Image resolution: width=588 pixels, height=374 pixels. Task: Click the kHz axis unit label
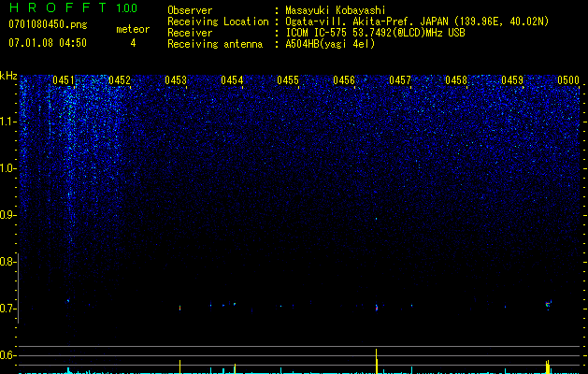[8, 76]
